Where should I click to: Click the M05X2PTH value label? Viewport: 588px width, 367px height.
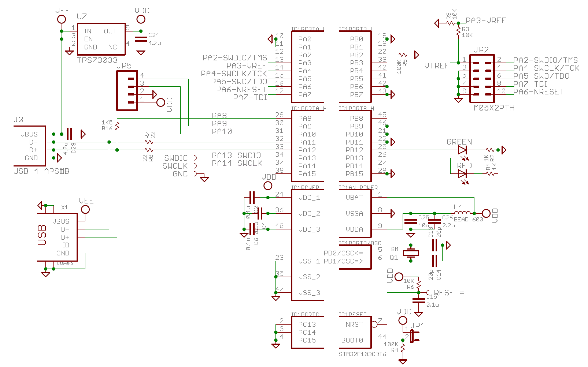click(x=494, y=108)
